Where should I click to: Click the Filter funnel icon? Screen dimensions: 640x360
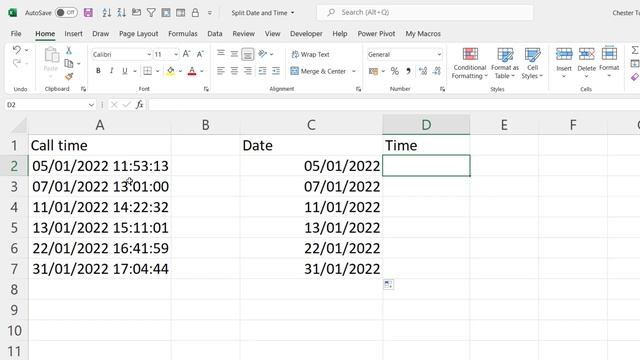(x=151, y=13)
